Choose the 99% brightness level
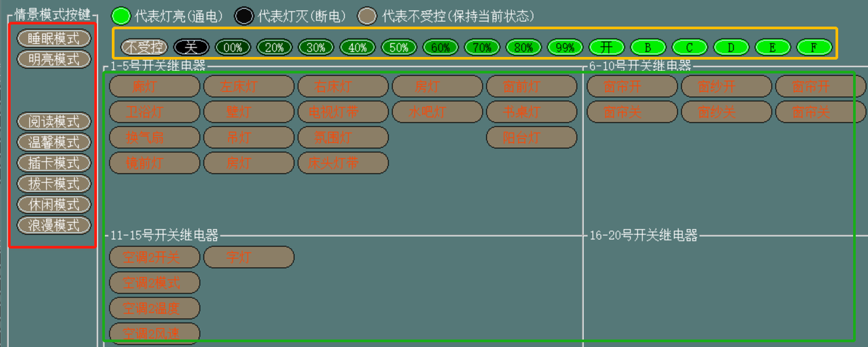Screen dimensions: 868x347 click(x=565, y=47)
